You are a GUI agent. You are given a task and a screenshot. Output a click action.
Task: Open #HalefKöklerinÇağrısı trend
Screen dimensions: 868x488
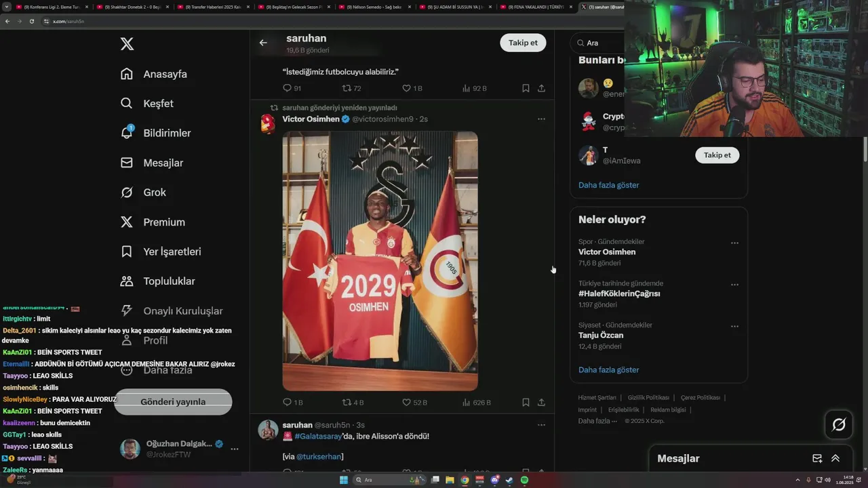click(619, 293)
